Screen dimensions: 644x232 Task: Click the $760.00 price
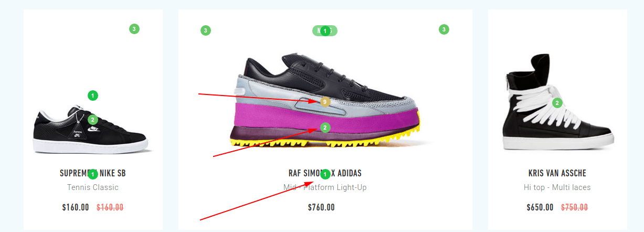pos(321,207)
